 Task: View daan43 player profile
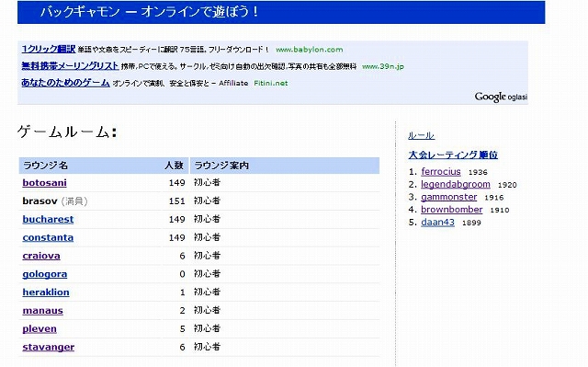pos(437,223)
